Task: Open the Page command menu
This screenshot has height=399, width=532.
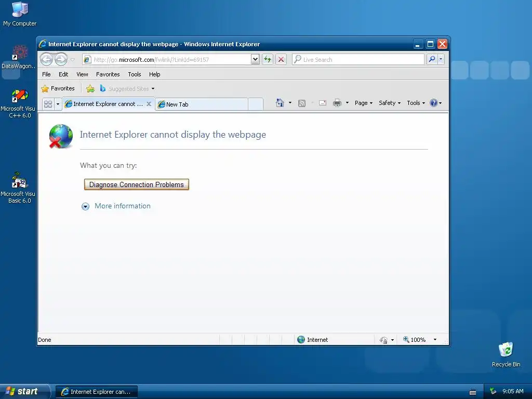Action: [x=364, y=103]
